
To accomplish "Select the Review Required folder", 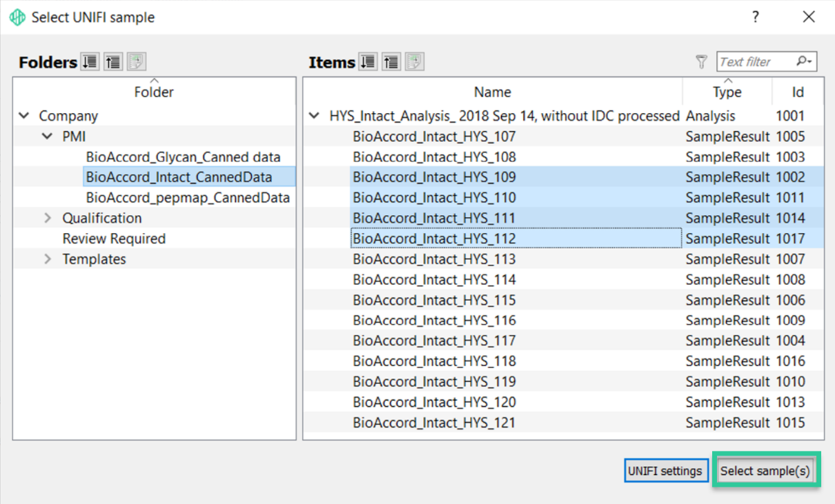I will tap(114, 239).
